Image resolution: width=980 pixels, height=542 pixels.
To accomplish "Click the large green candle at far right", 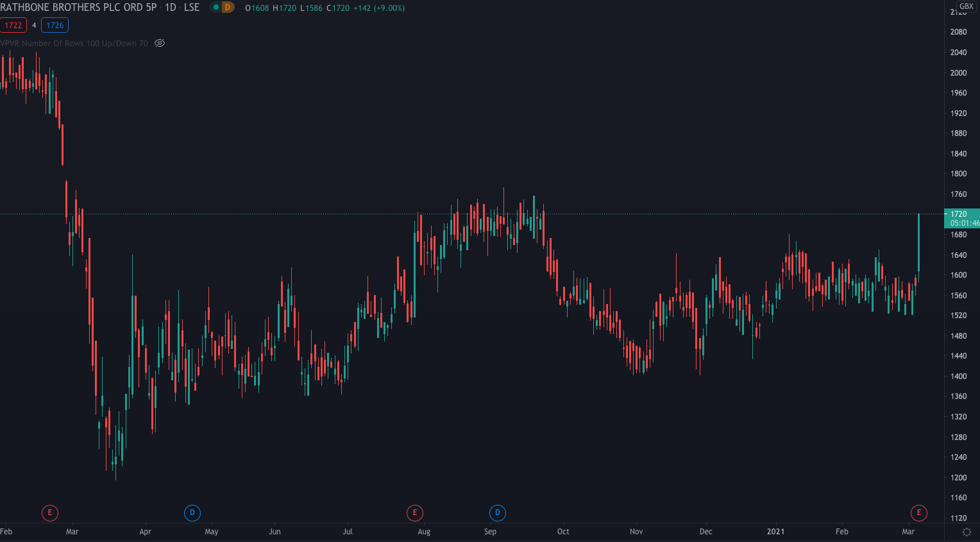I will (919, 242).
